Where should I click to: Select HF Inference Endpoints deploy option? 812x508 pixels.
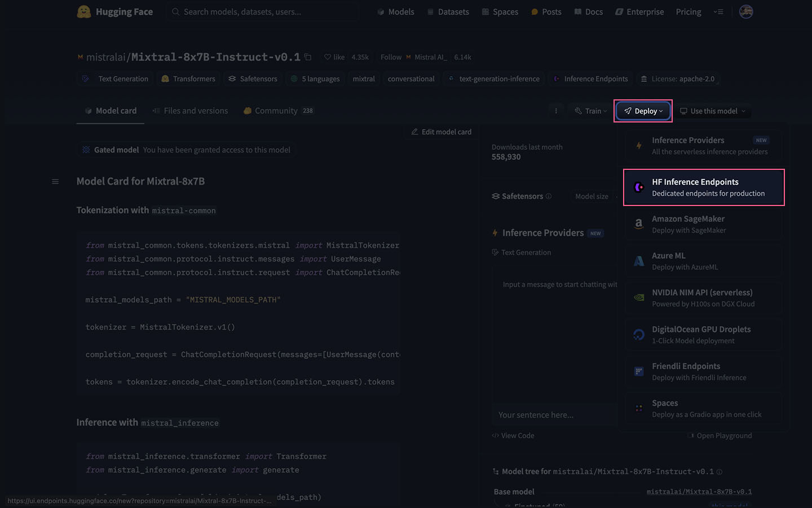(x=704, y=187)
